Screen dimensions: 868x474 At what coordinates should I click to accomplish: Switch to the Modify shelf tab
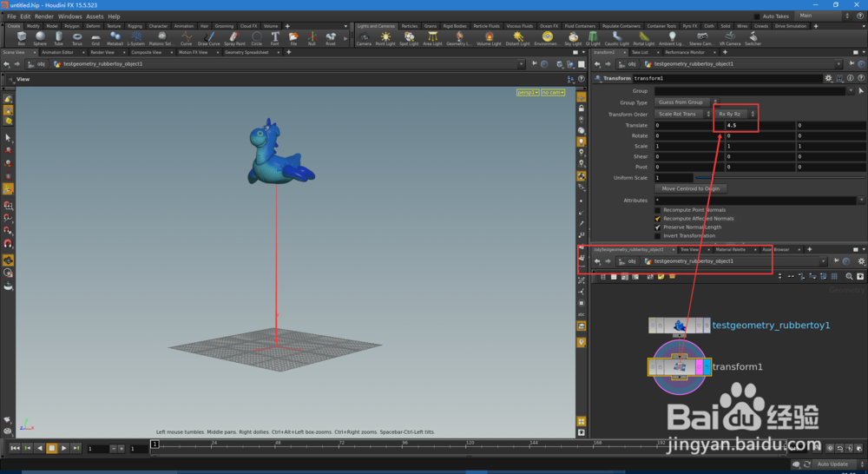click(x=33, y=26)
